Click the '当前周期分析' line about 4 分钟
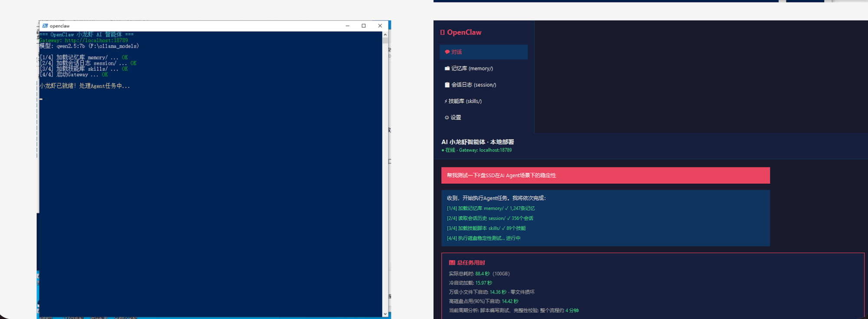Viewport: 868px width, 319px height. point(514,310)
